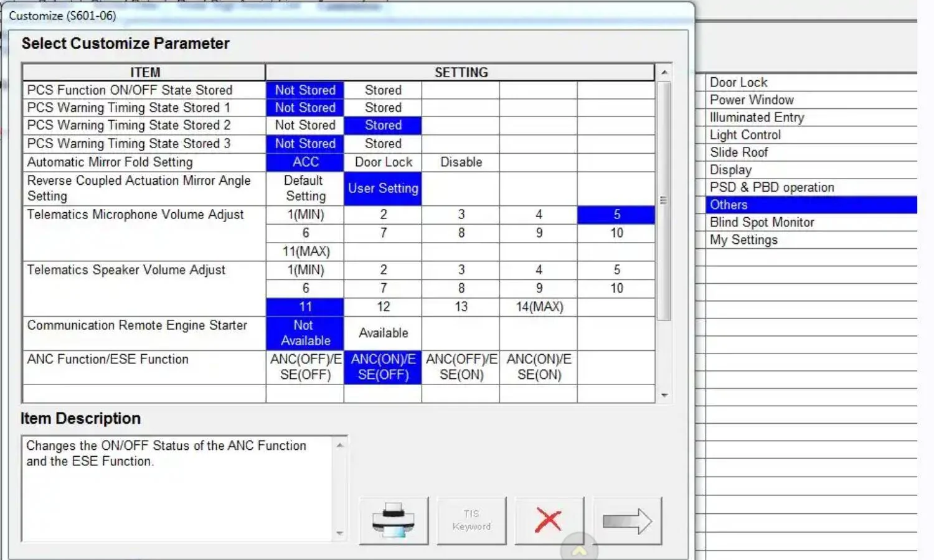Viewport: 934px width, 560px height.
Task: Choose Available for Communication Remote Engine Starter
Action: (x=383, y=333)
